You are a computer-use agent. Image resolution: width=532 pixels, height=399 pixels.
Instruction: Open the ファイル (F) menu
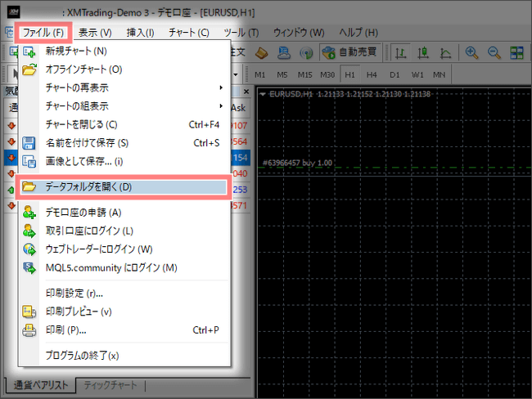43,33
